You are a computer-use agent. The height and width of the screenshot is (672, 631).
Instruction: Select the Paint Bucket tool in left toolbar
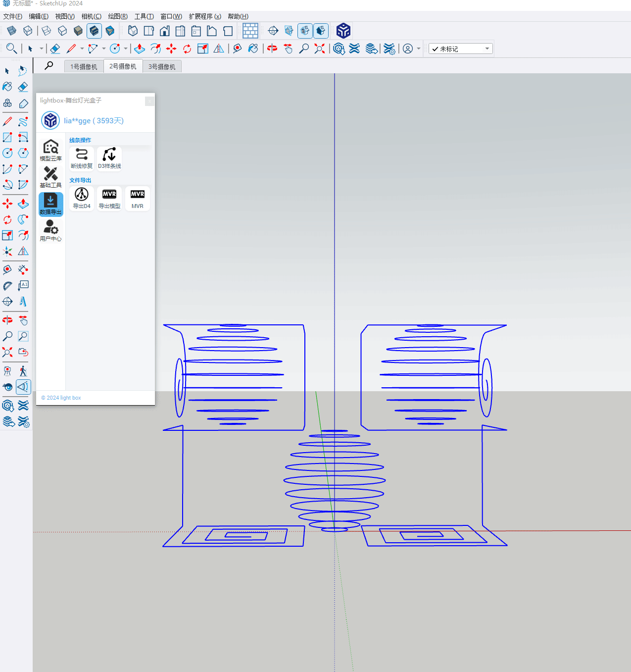(7, 87)
